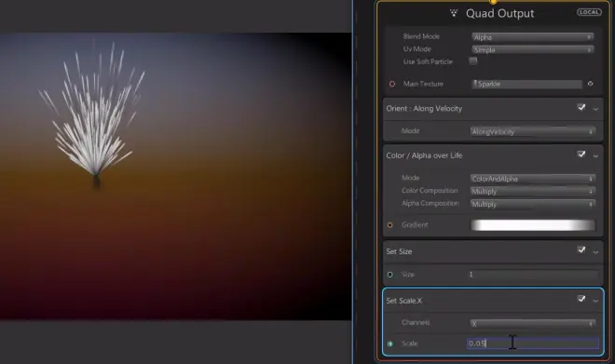Open the Uv Mode dropdown set to Simple
The height and width of the screenshot is (364, 615).
click(x=533, y=49)
